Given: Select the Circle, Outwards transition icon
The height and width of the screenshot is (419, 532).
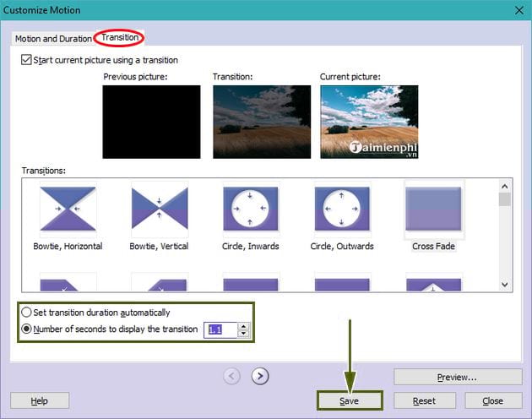Looking at the screenshot, I should tap(342, 209).
